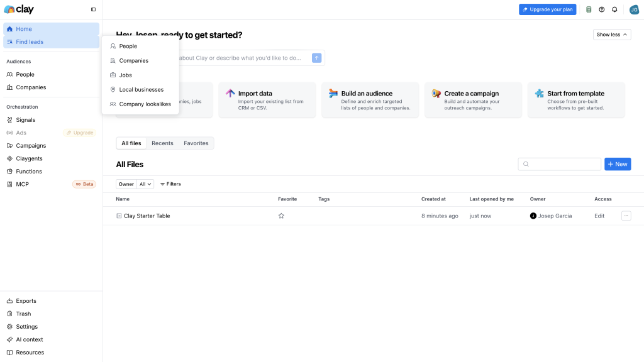Open the JG user avatar menu
The width and height of the screenshot is (644, 362).
(x=634, y=9)
